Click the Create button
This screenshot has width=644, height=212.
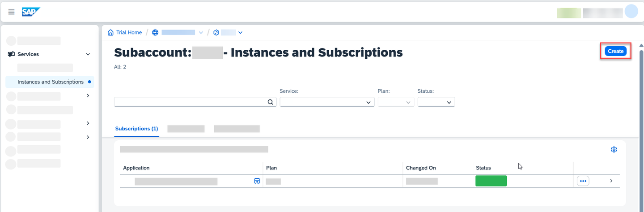click(x=615, y=51)
